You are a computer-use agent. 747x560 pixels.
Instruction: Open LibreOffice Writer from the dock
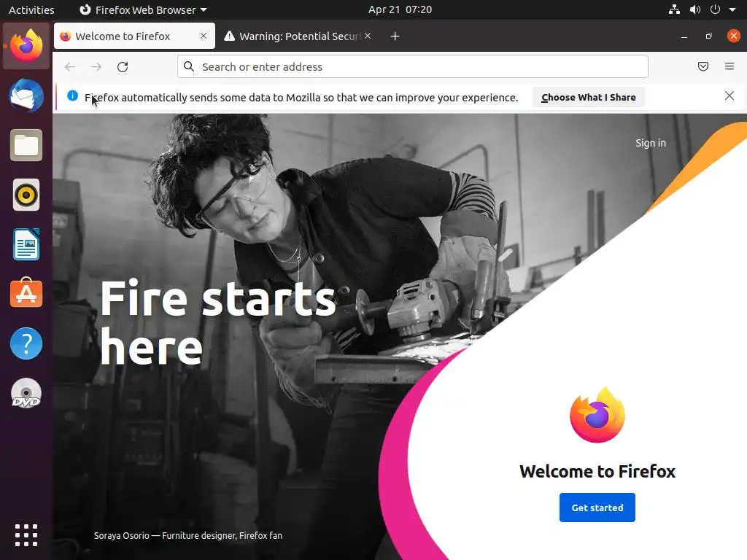(x=26, y=244)
